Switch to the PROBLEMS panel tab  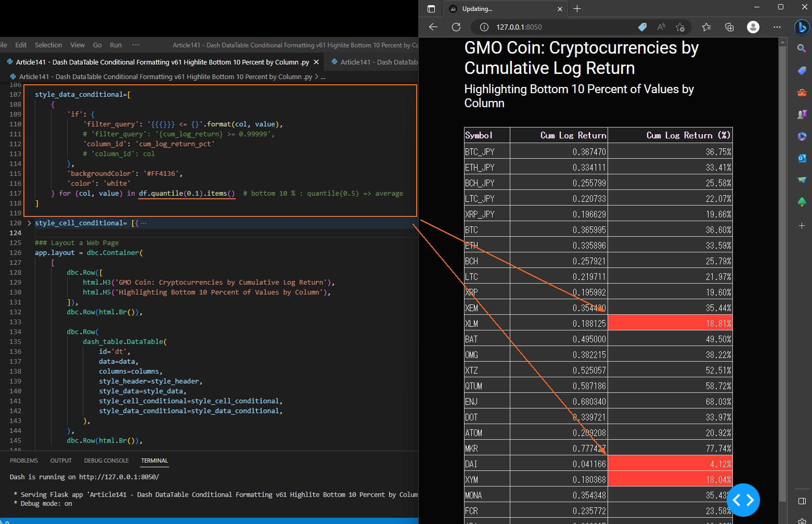pos(24,461)
